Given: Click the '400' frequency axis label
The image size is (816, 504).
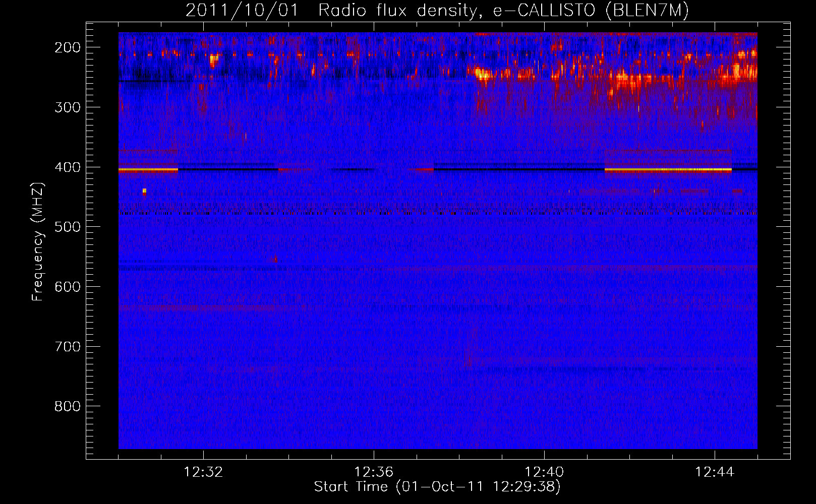Looking at the screenshot, I should (x=68, y=167).
